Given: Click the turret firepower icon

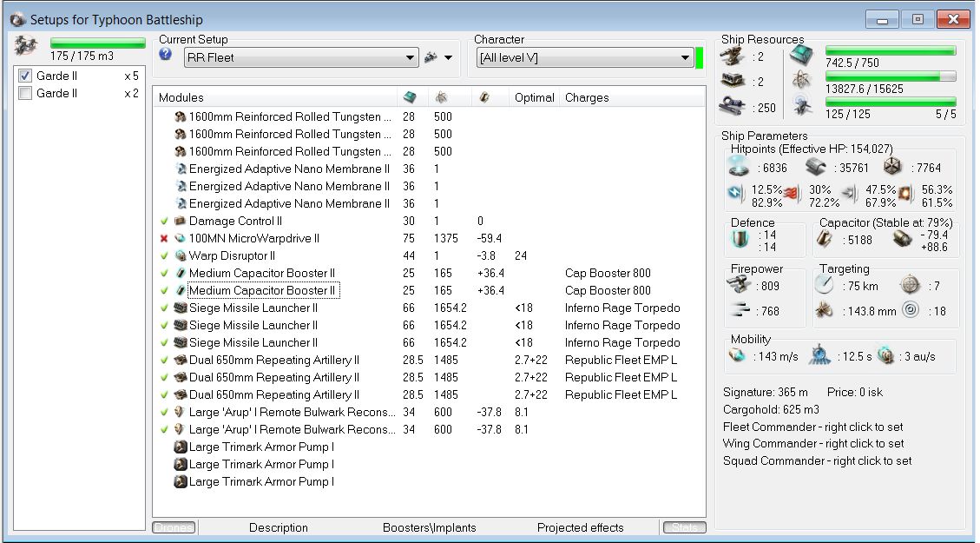Looking at the screenshot, I should click(739, 285).
